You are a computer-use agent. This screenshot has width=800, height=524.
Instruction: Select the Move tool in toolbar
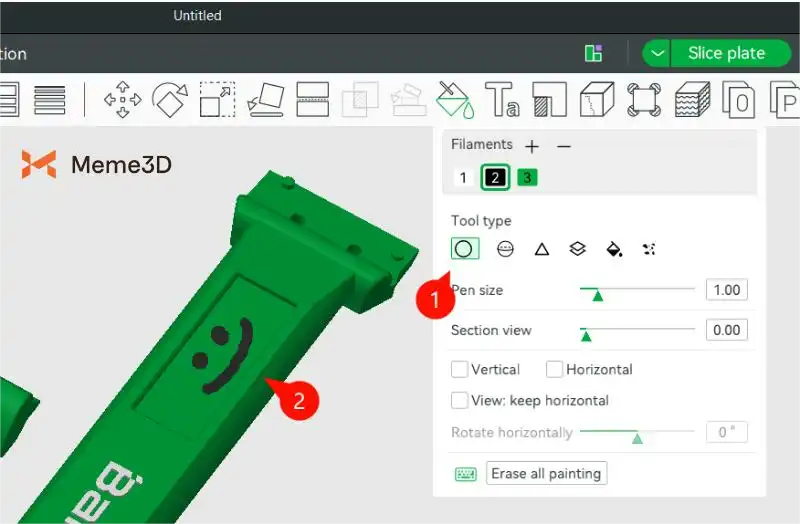click(122, 99)
